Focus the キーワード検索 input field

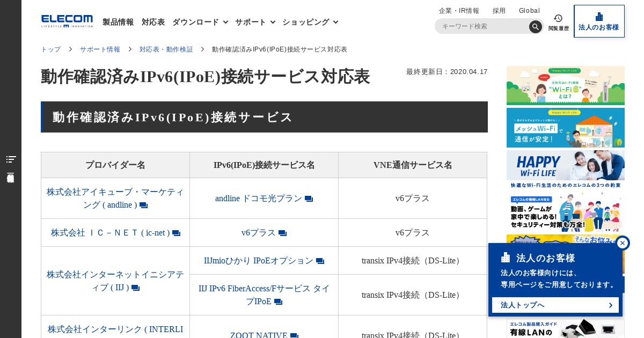[x=483, y=26]
